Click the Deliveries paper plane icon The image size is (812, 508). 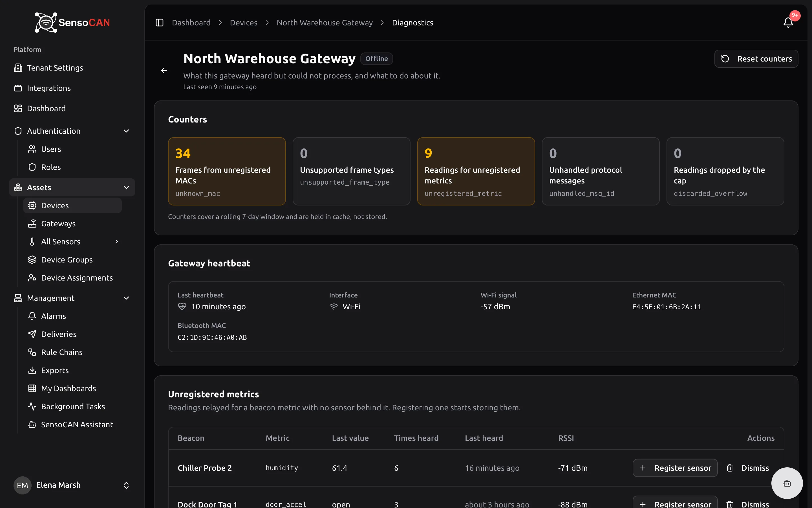click(32, 334)
